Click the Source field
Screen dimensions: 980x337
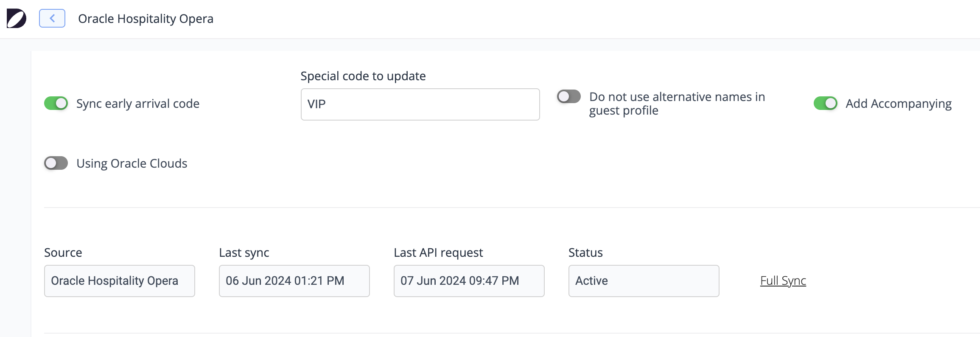(120, 281)
